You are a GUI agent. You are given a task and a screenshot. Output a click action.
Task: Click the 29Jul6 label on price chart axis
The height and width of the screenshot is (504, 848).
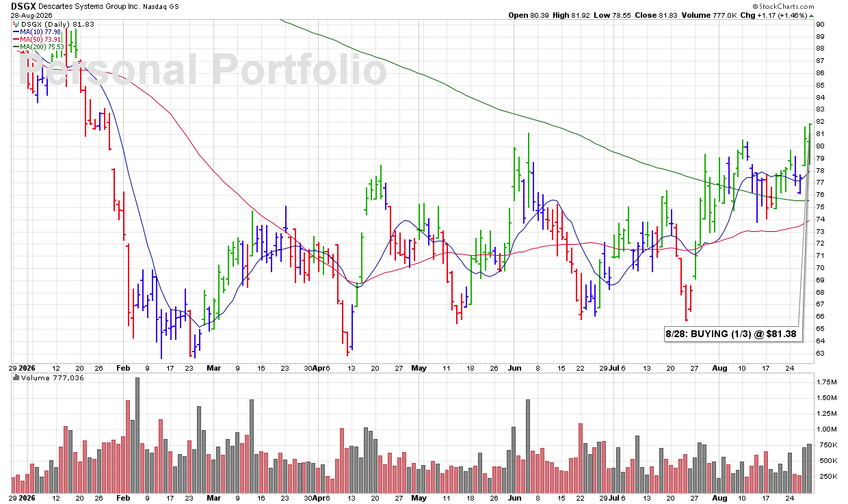[x=613, y=367]
